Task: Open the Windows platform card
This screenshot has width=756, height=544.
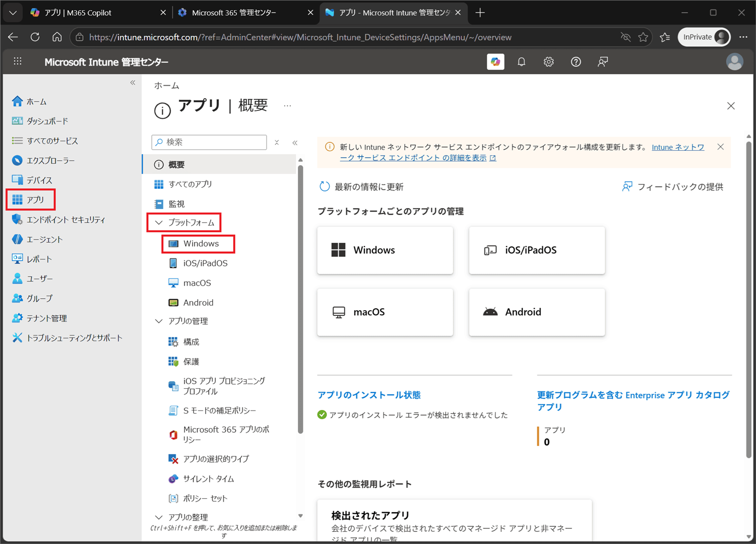Action: (x=385, y=250)
